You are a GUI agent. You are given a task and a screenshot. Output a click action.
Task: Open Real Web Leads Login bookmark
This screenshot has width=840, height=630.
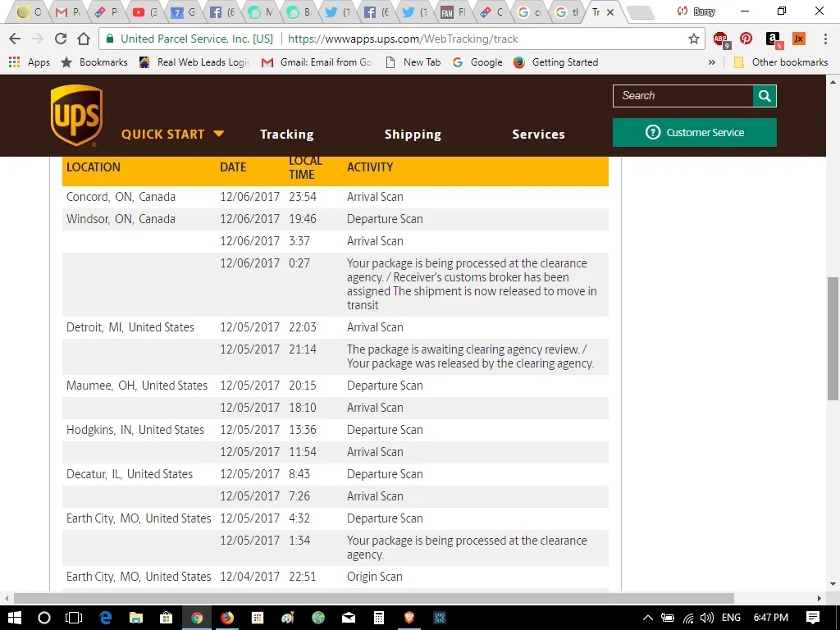tap(194, 62)
